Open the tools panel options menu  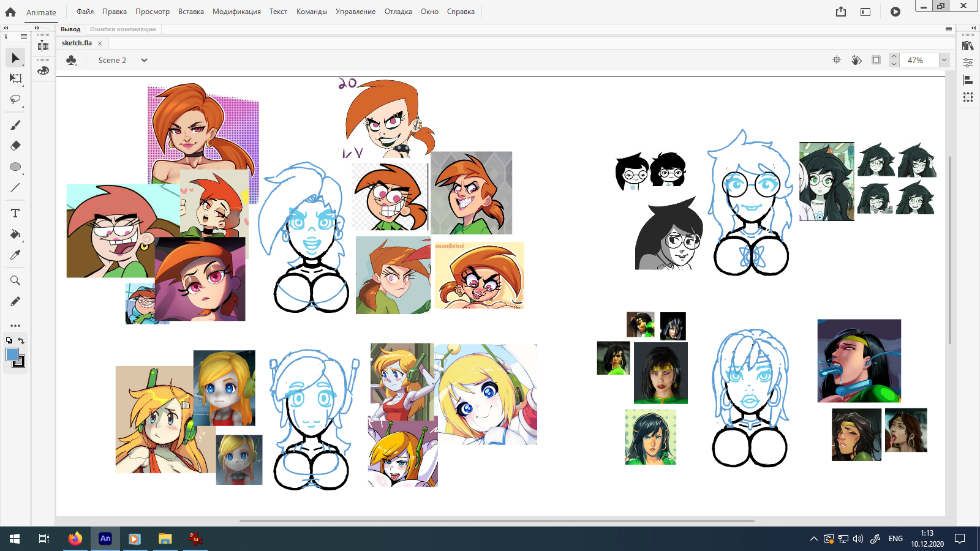point(23,37)
